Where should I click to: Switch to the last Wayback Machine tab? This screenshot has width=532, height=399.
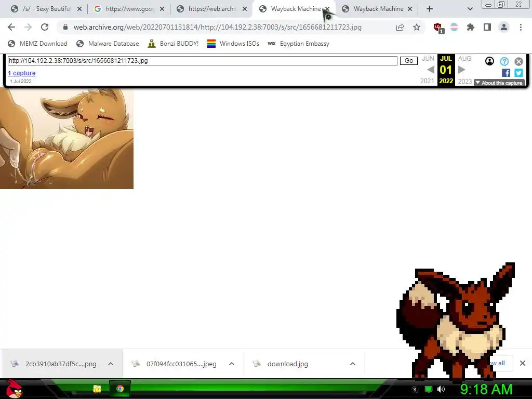click(378, 9)
